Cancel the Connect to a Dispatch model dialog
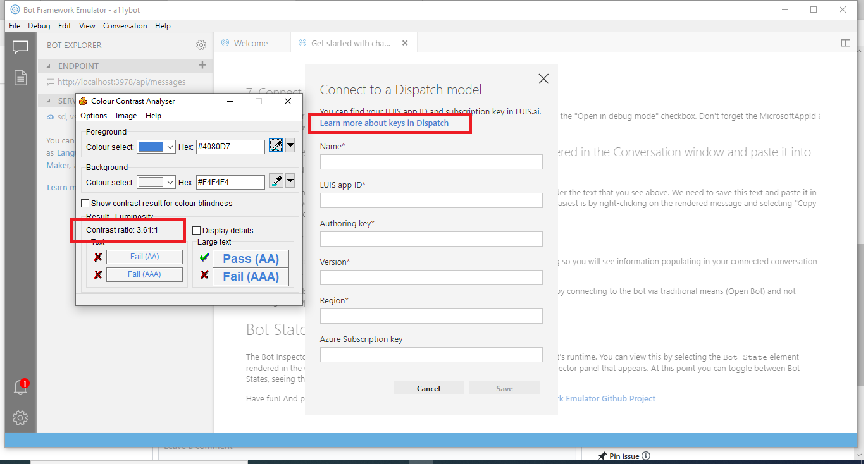This screenshot has width=868, height=464. (428, 388)
